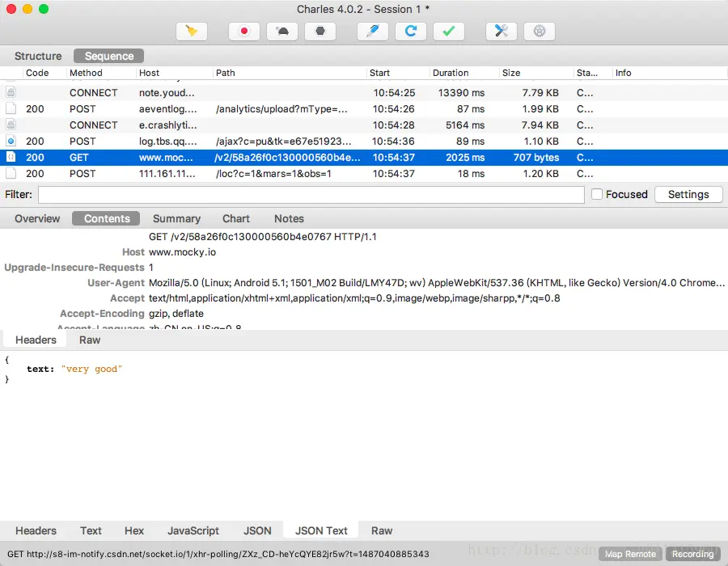Screen dimensions: 728x566
Task: Open filter Settings button
Action: 688,194
